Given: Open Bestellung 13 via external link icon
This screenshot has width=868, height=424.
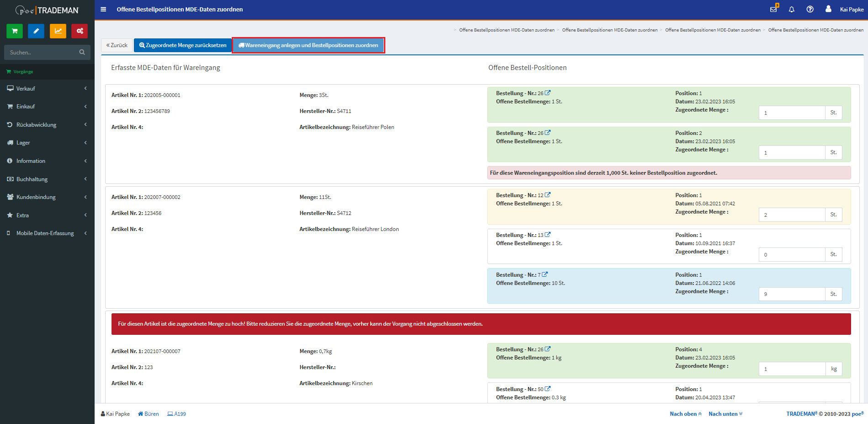Looking at the screenshot, I should pos(548,235).
